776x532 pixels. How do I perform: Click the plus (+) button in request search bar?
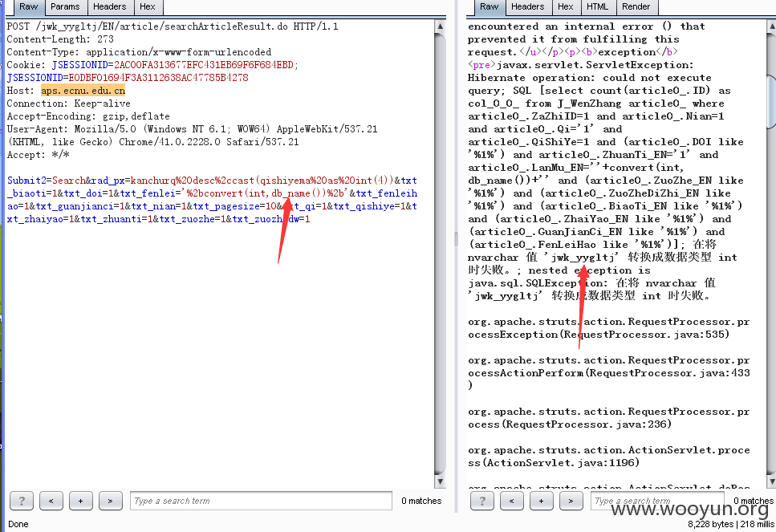pos(81,501)
